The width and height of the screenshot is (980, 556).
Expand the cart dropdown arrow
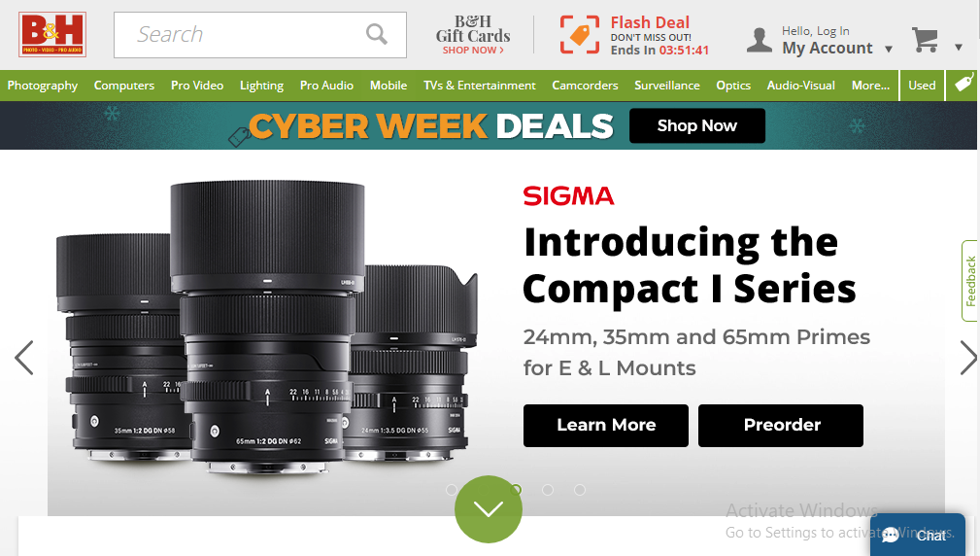point(959,48)
